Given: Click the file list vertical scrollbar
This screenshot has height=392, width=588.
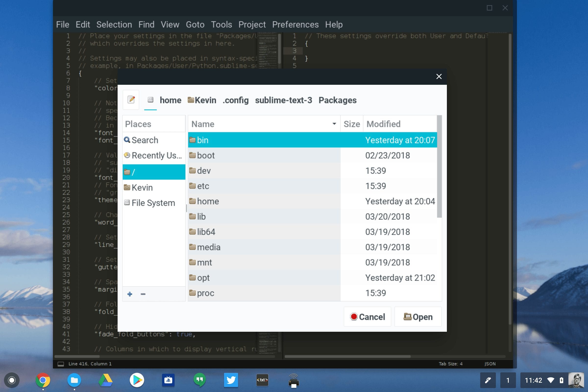Looking at the screenshot, I should pyautogui.click(x=439, y=167).
